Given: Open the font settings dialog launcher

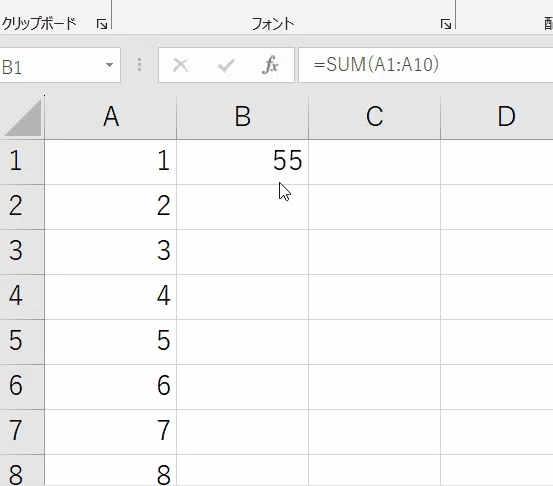Looking at the screenshot, I should point(446,24).
